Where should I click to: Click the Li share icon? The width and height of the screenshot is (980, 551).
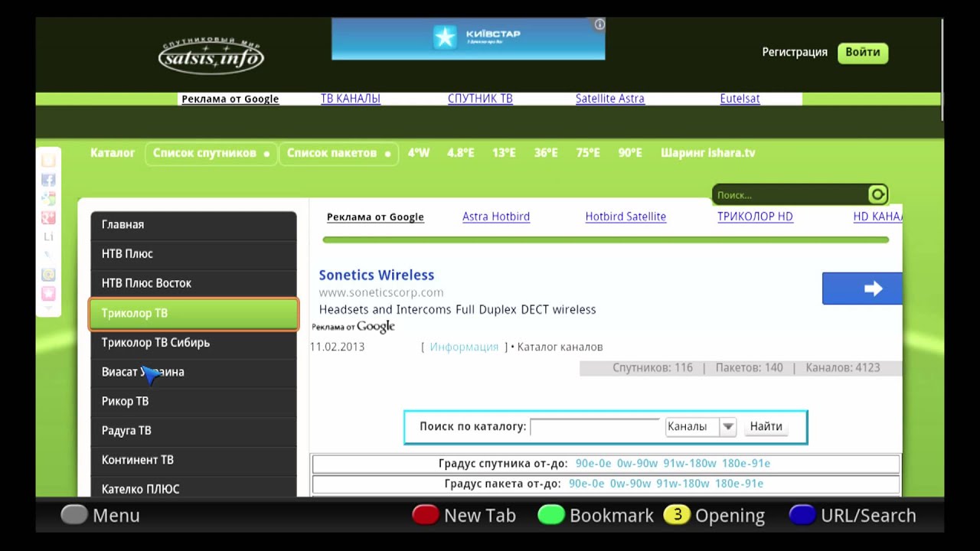pyautogui.click(x=48, y=237)
